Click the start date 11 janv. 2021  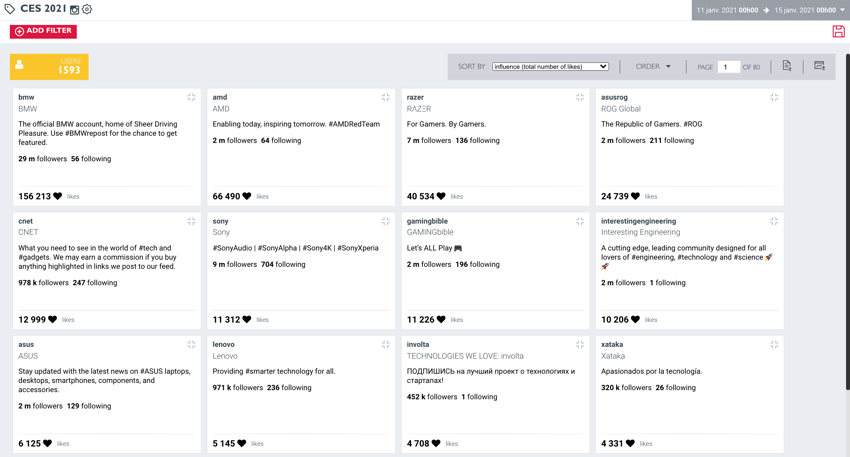click(727, 10)
